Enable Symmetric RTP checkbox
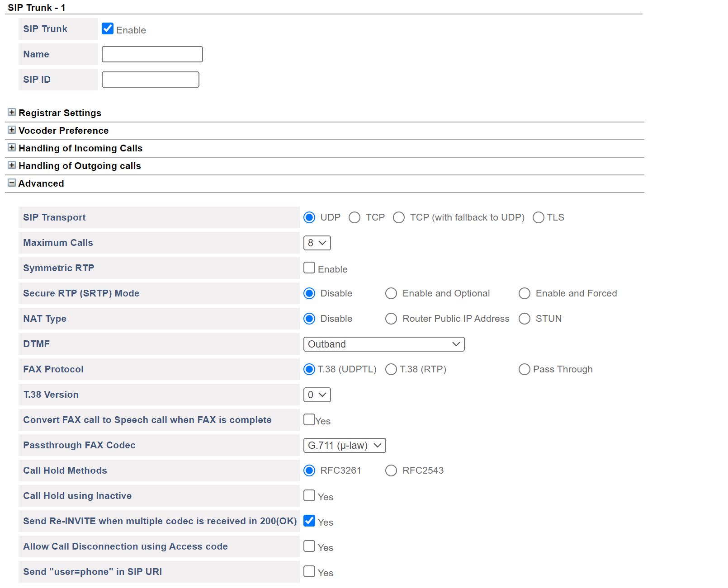Screen dimensions: 728x588 pyautogui.click(x=309, y=268)
